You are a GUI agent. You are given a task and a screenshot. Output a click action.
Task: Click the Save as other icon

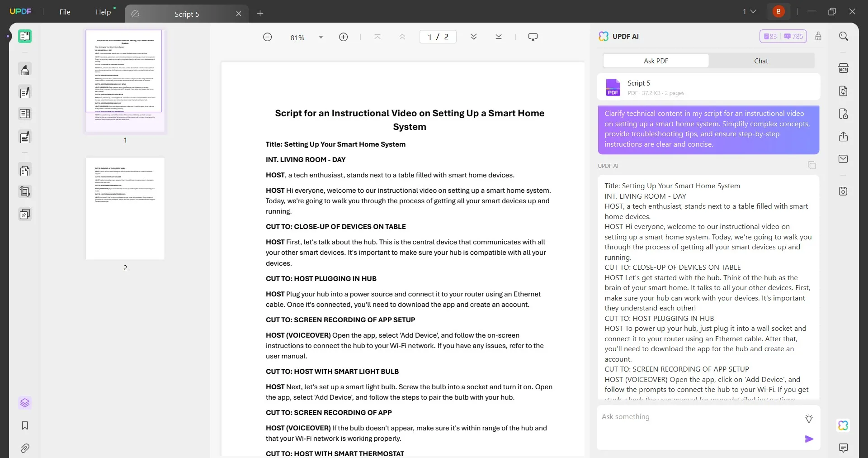[844, 191]
